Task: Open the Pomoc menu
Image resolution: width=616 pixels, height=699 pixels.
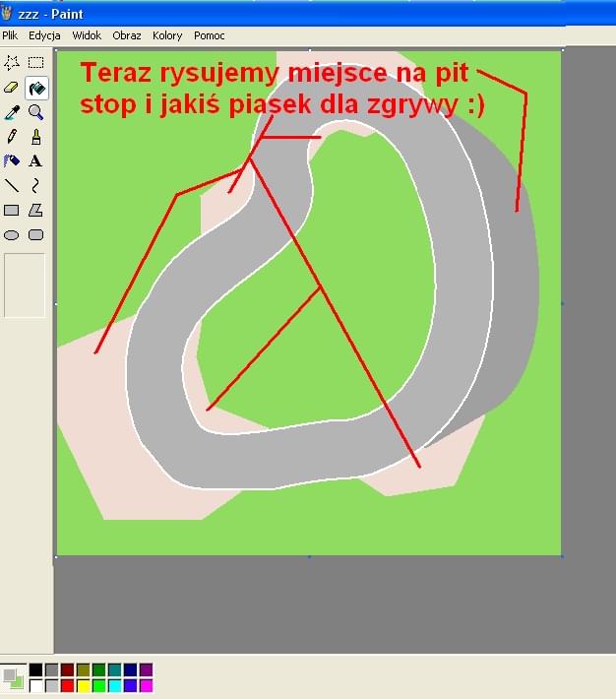Action: coord(209,35)
